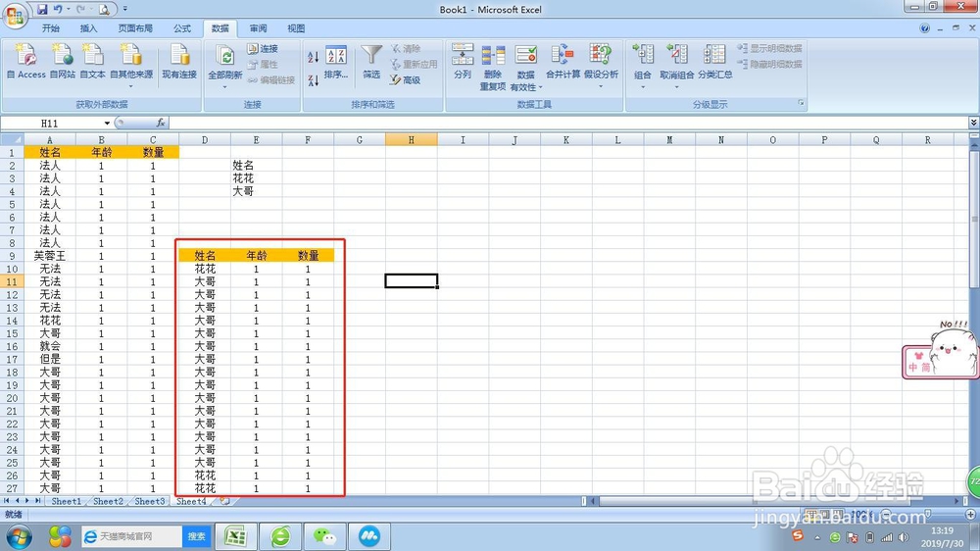Click 删除重复项 remove duplicates
The height and width of the screenshot is (551, 980).
(493, 68)
